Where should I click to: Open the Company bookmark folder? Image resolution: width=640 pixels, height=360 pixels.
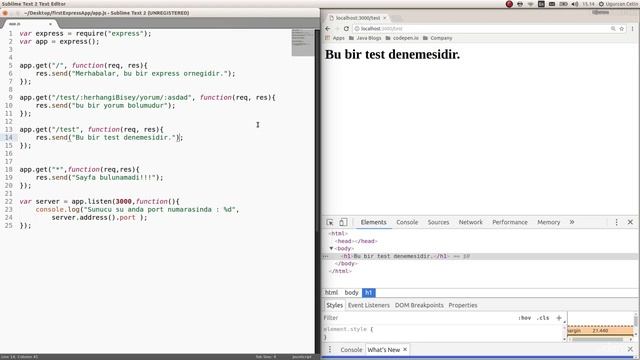pyautogui.click(x=438, y=38)
